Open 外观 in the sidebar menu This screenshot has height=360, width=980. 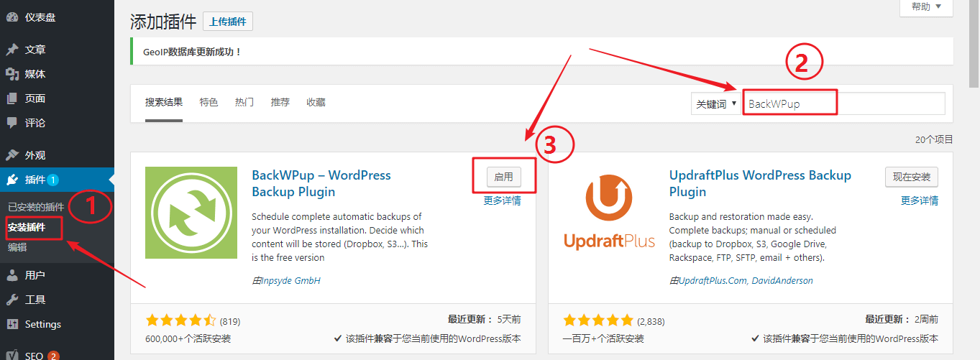[x=35, y=155]
